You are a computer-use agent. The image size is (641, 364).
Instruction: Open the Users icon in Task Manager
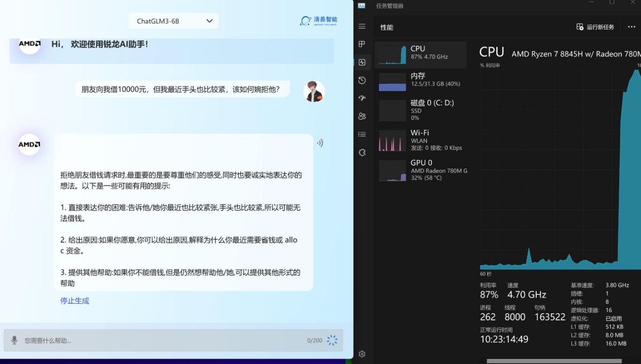pyautogui.click(x=362, y=116)
